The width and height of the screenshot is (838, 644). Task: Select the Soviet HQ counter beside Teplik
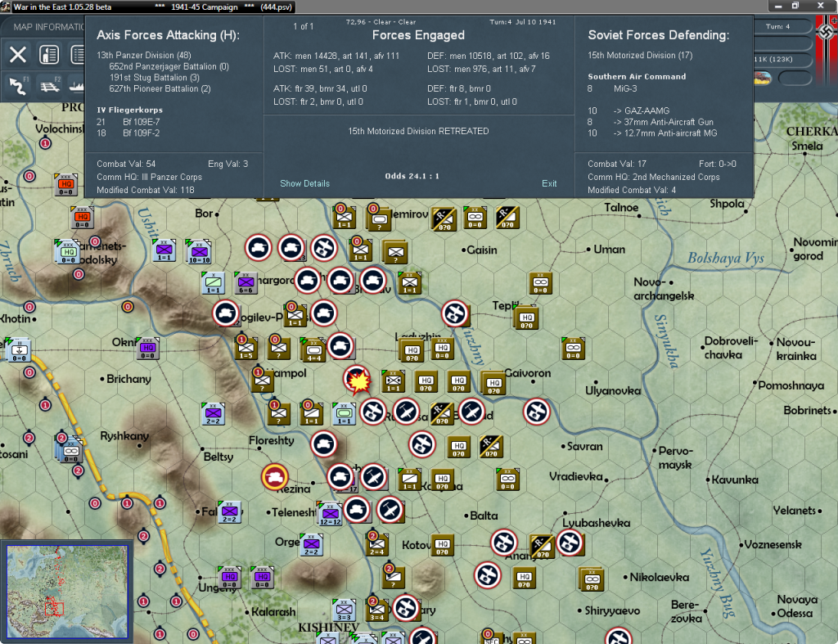pos(526,318)
